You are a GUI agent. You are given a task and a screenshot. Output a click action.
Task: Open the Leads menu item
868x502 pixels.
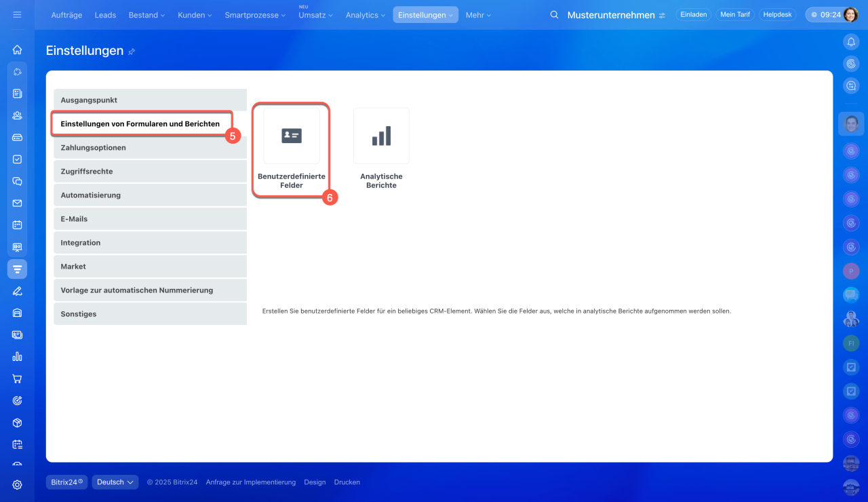point(105,15)
